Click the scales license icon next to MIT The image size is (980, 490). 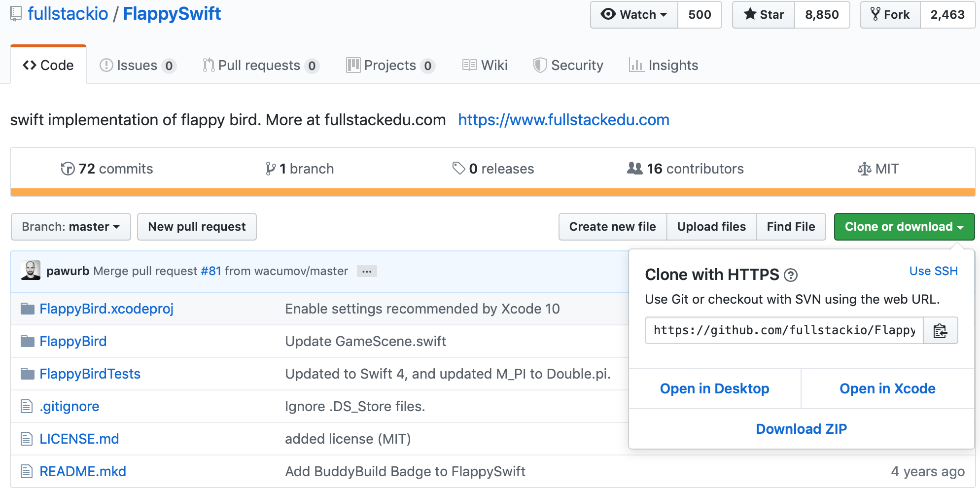click(x=864, y=169)
